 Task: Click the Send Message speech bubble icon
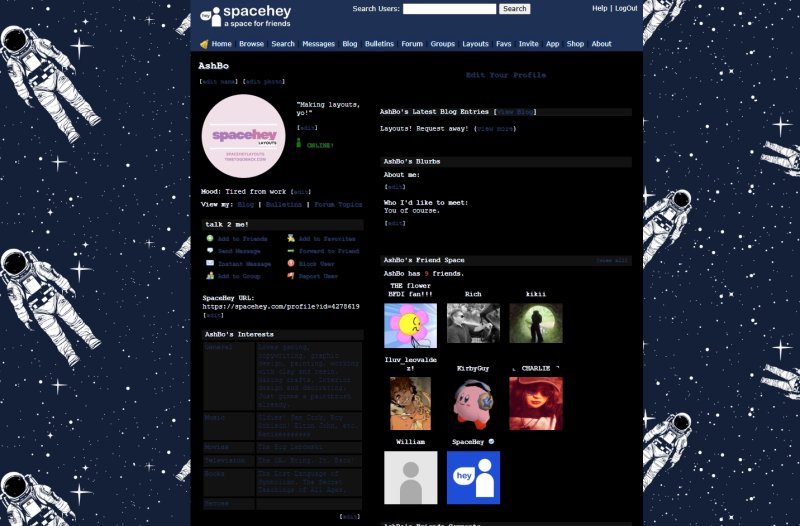tap(210, 251)
